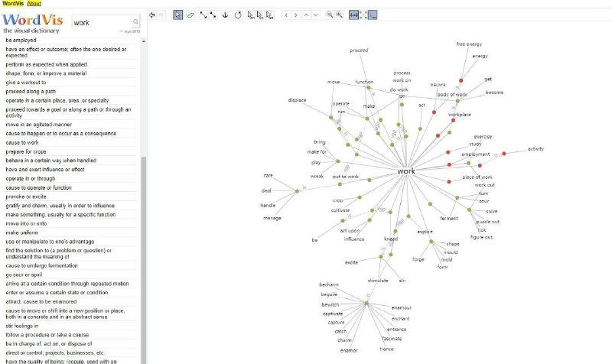
Task: Pan graph up with chevron arrow
Action: click(307, 14)
